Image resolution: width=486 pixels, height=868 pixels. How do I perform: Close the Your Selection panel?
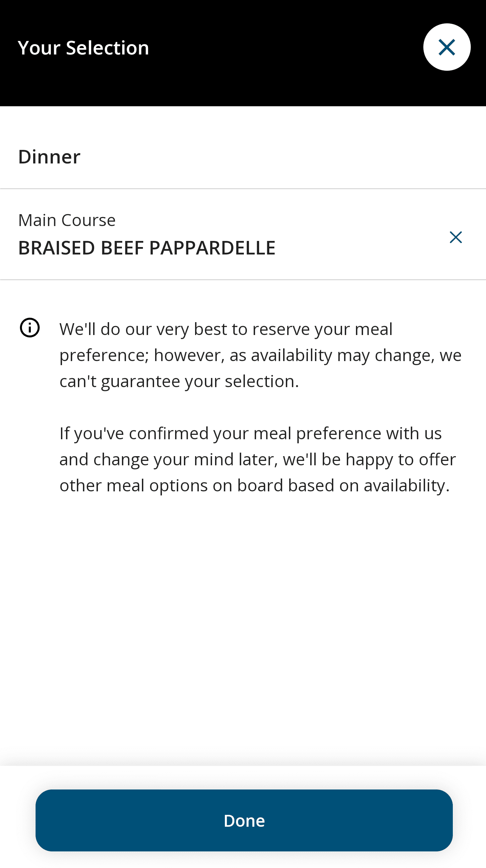(446, 47)
